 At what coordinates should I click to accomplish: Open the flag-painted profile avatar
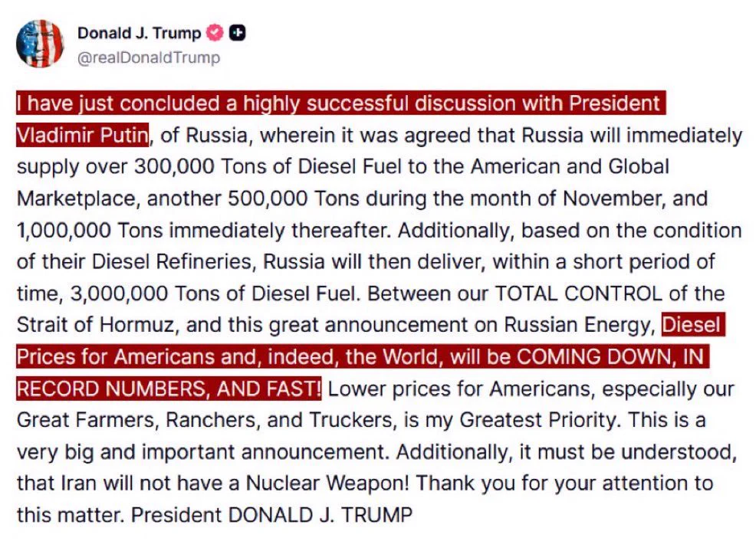[40, 44]
